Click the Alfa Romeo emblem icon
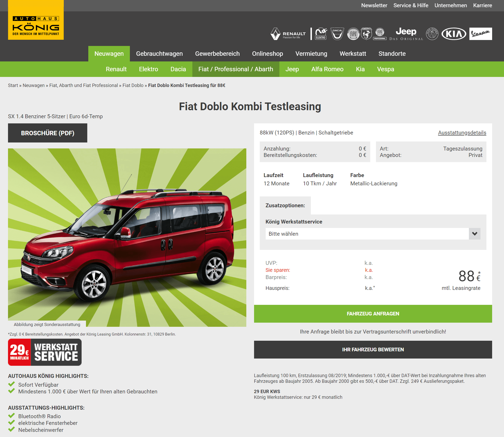 (432, 34)
